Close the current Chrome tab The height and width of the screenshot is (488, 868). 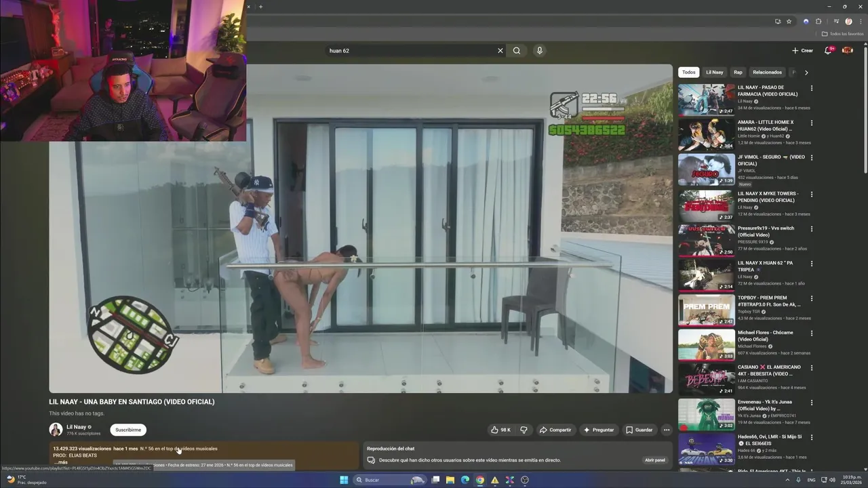248,7
